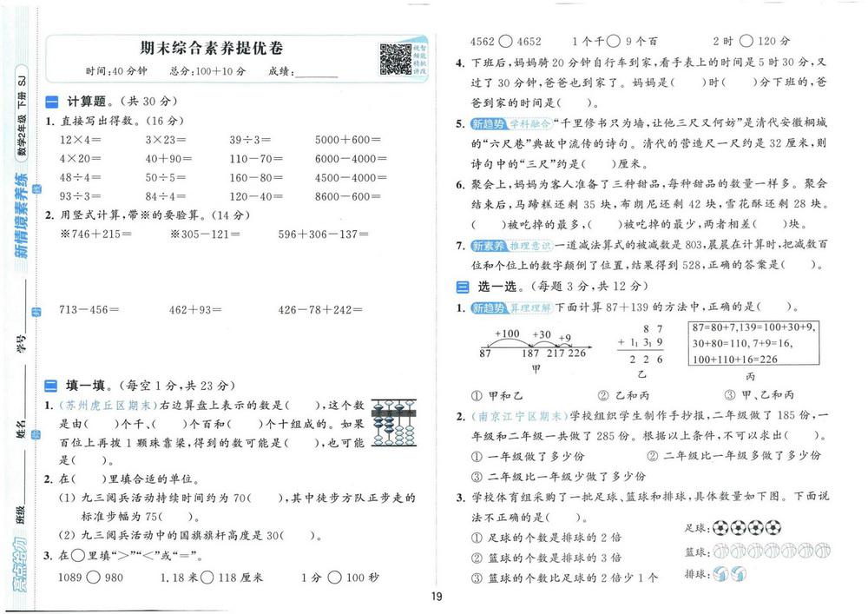
Task: Click the comparison circle between 1089 and 980
Action: (x=94, y=578)
